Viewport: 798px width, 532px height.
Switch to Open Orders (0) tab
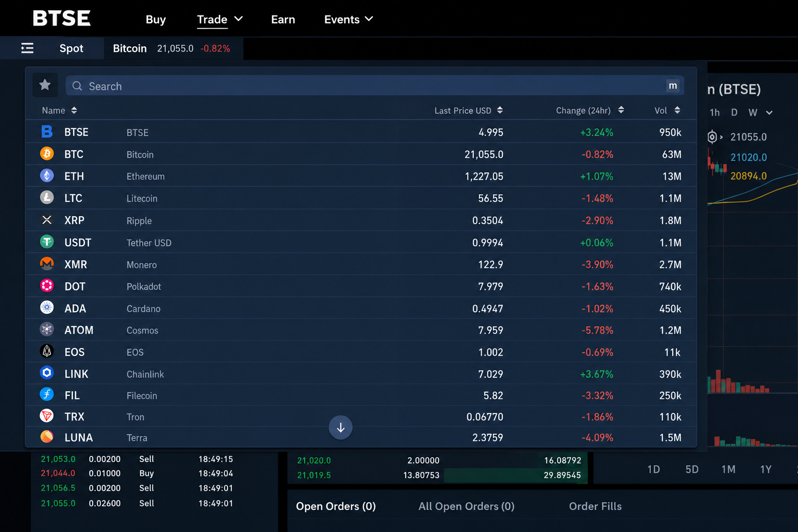[336, 507]
